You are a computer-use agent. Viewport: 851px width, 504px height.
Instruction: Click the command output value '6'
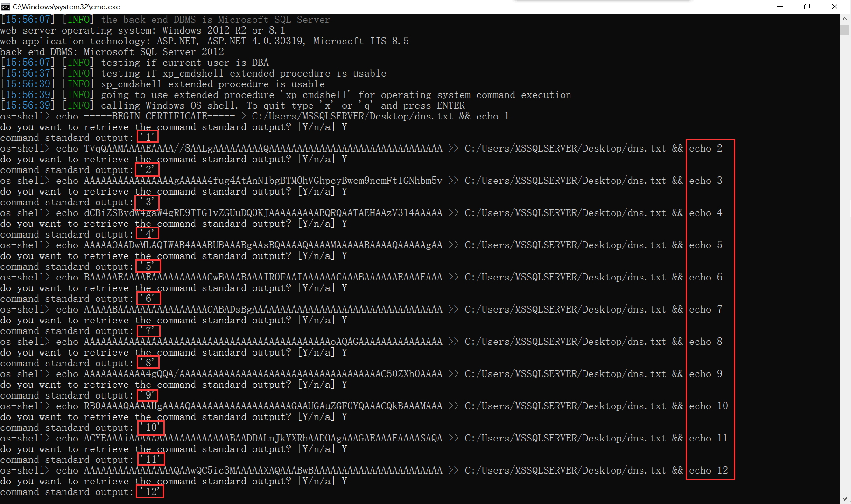[149, 298]
